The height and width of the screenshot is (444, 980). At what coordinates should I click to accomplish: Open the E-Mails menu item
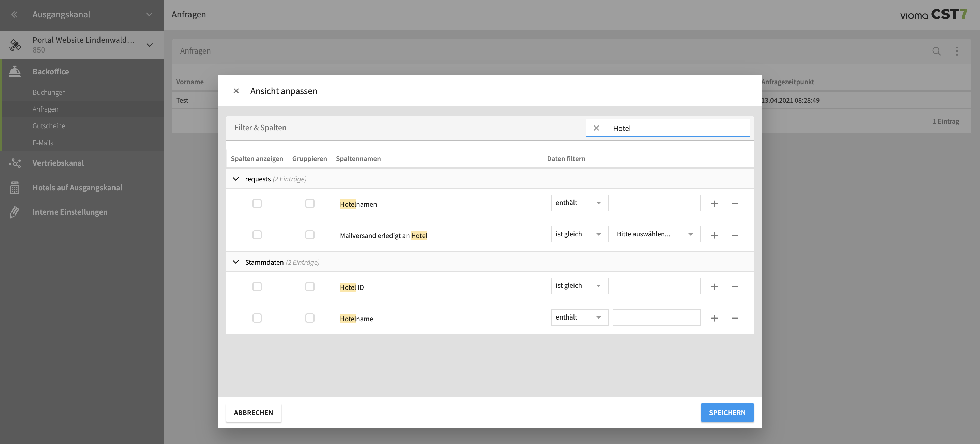tap(43, 143)
